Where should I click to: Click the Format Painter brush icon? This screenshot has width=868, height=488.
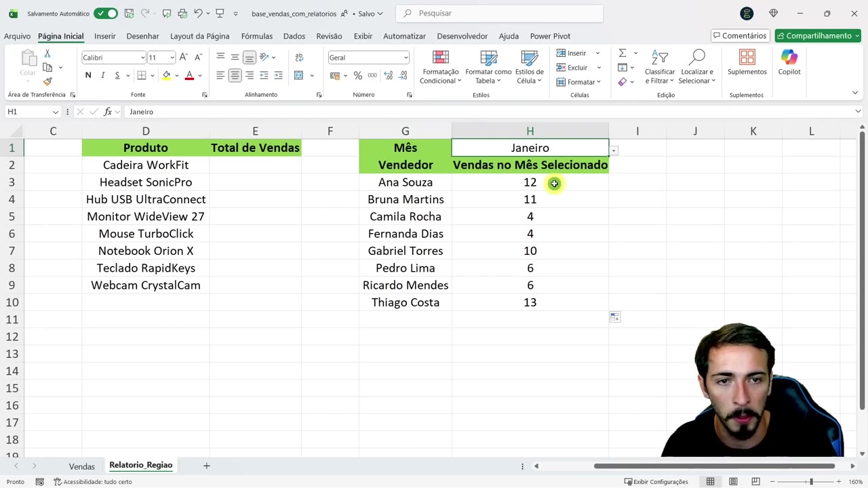tap(47, 81)
